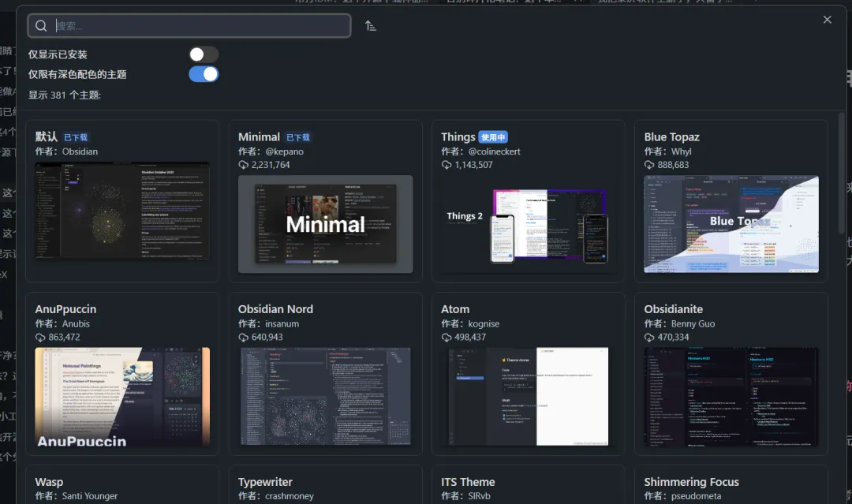Click author text pseudometa
852x504 pixels.
coord(696,496)
